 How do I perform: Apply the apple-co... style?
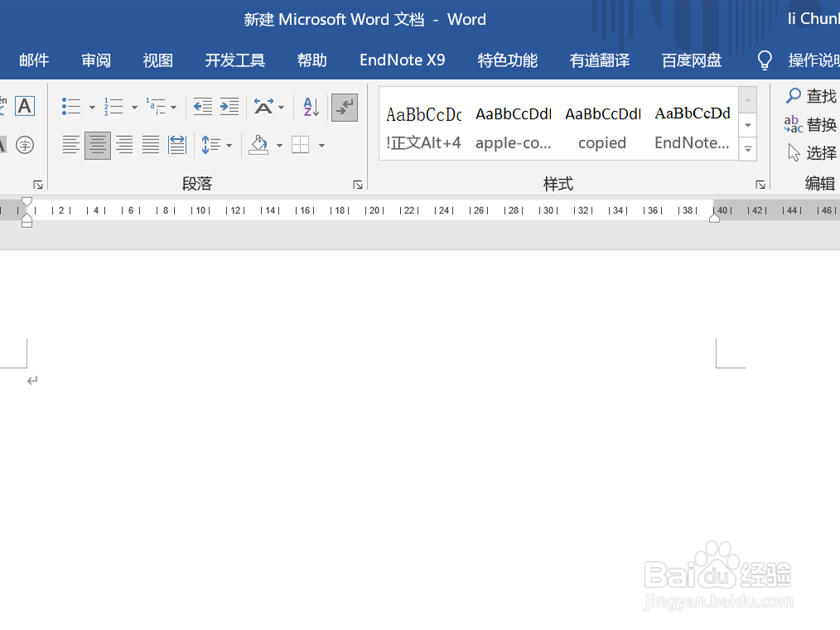click(x=514, y=128)
